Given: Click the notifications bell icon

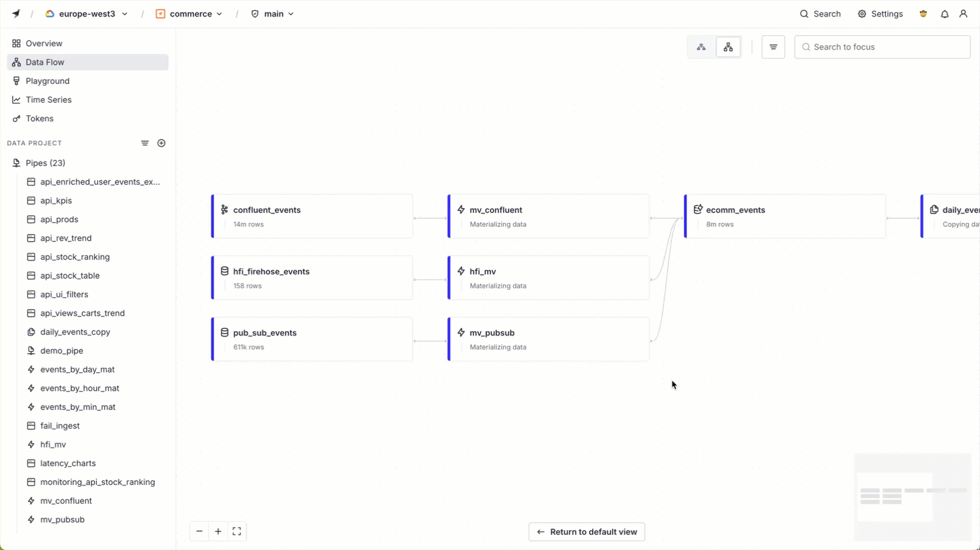Looking at the screenshot, I should pyautogui.click(x=944, y=13).
